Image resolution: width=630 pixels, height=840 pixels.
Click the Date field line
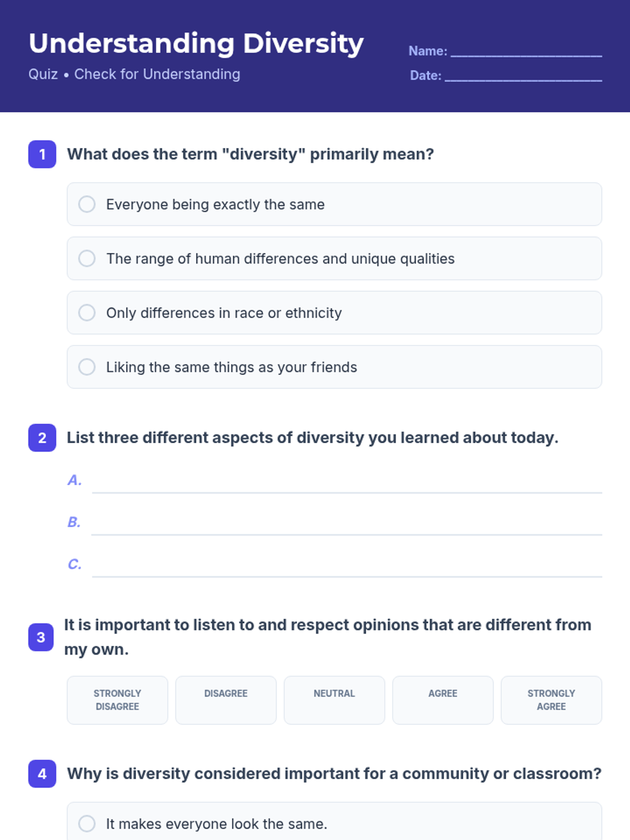point(523,76)
